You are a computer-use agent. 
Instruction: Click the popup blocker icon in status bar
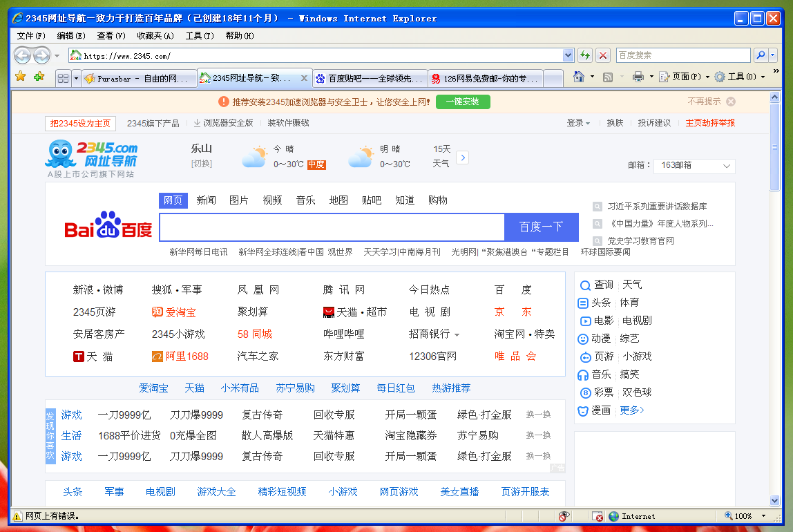pos(598,516)
